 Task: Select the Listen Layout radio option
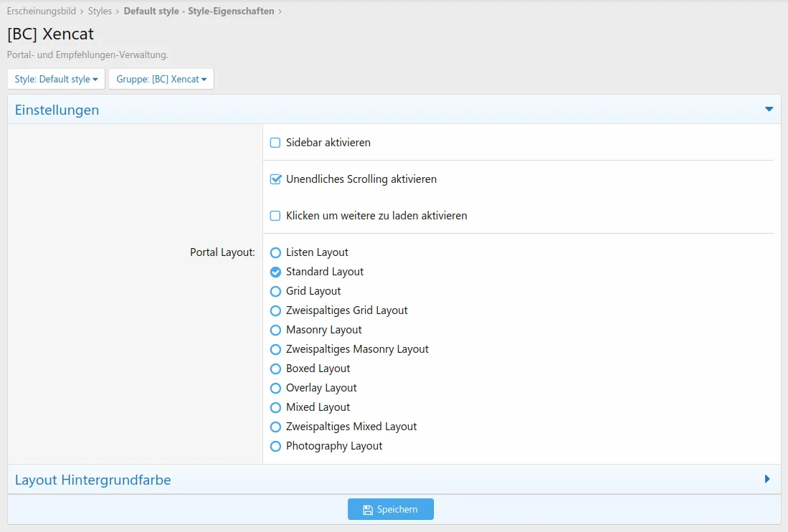[275, 252]
